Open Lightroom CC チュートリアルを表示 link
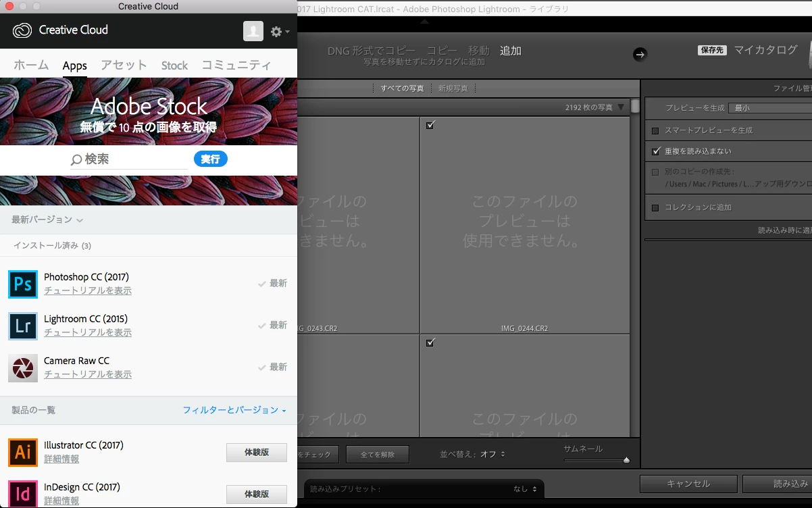 (88, 332)
